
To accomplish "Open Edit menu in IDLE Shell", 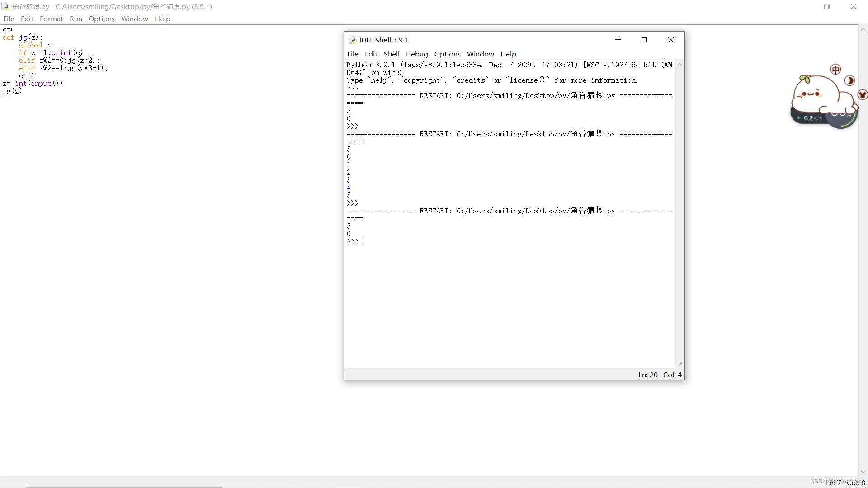I will click(371, 54).
